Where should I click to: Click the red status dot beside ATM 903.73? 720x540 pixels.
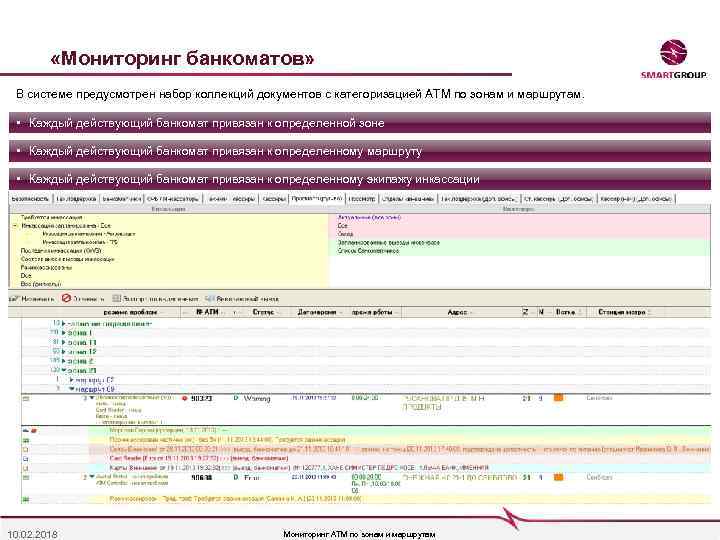185,399
